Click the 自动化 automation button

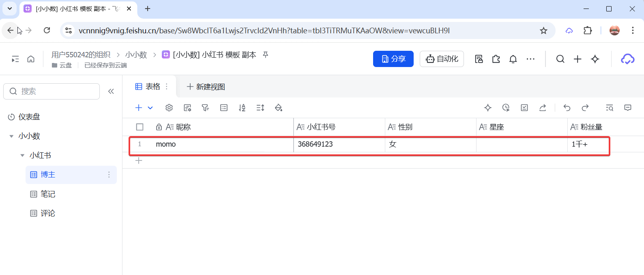[x=442, y=59]
